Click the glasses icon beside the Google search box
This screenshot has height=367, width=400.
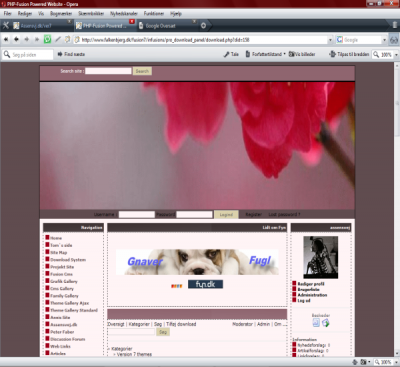pos(394,40)
